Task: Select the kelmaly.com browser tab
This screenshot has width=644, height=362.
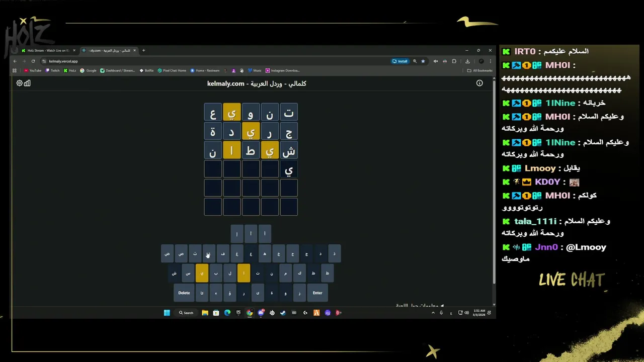Action: click(x=108, y=50)
